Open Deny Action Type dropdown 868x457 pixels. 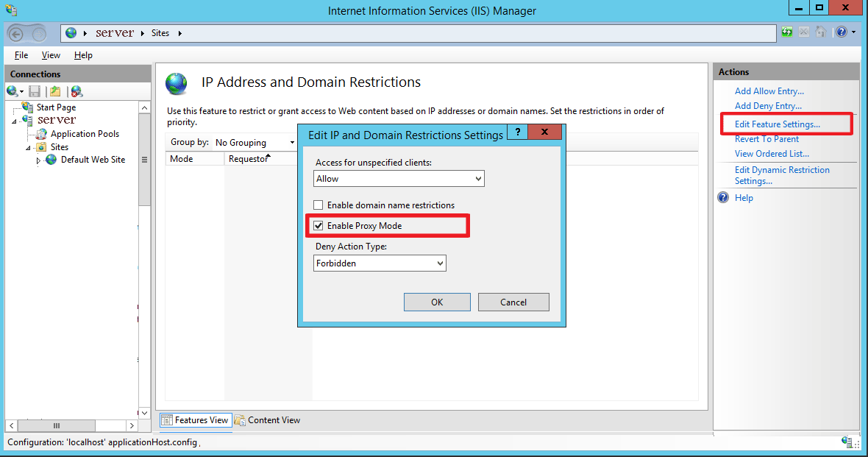[380, 263]
